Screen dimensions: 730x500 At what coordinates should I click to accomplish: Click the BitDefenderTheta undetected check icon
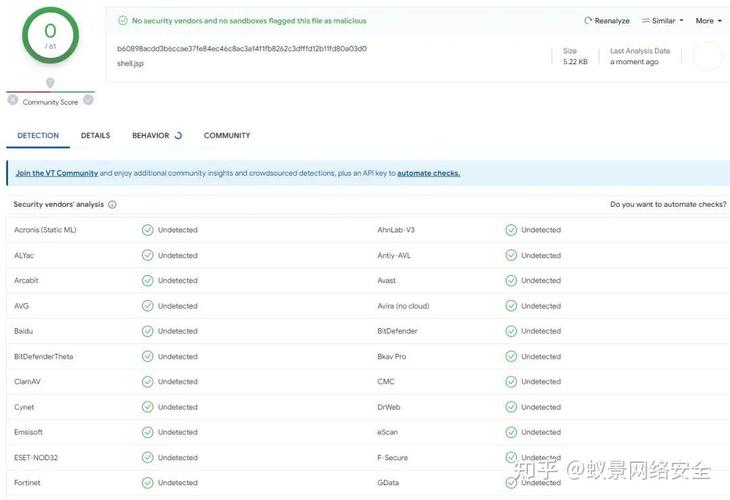tap(148, 356)
